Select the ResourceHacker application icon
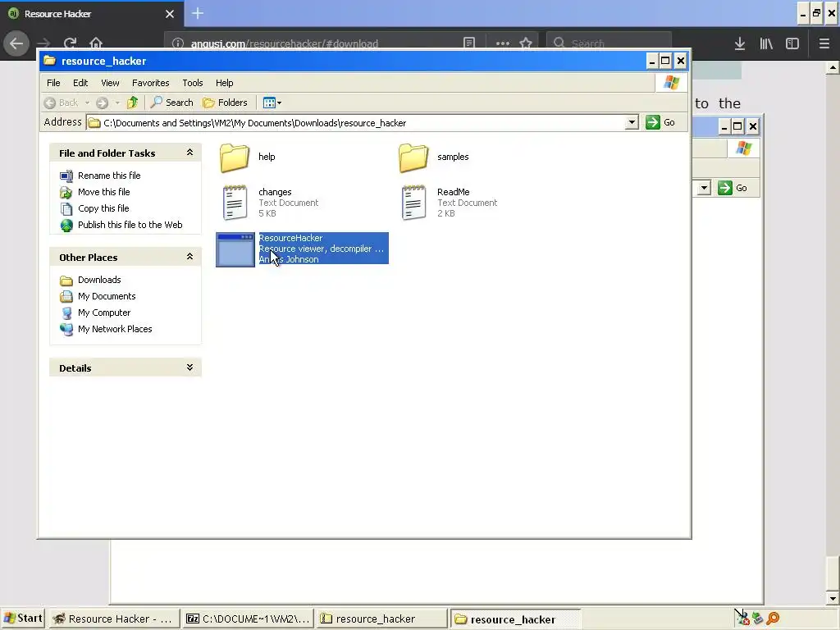 (235, 249)
